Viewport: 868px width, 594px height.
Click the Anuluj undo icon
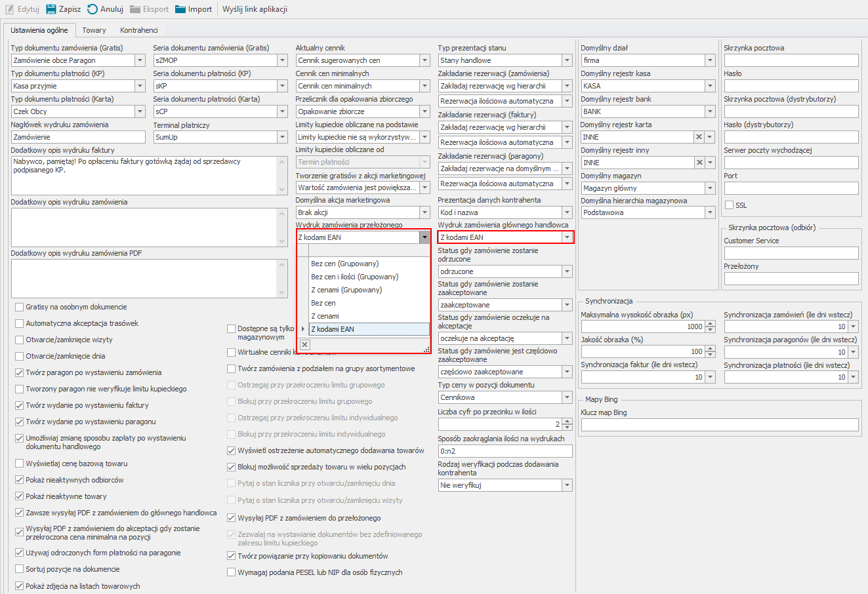[93, 9]
